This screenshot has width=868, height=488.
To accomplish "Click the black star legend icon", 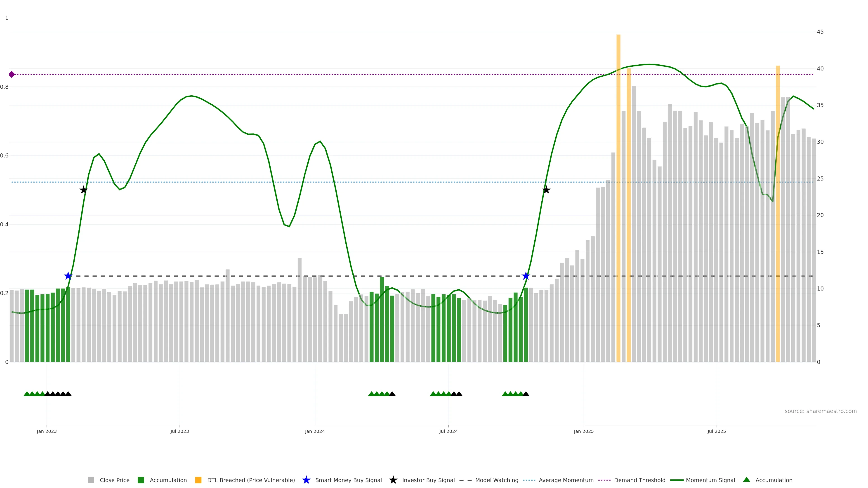I will pos(393,480).
